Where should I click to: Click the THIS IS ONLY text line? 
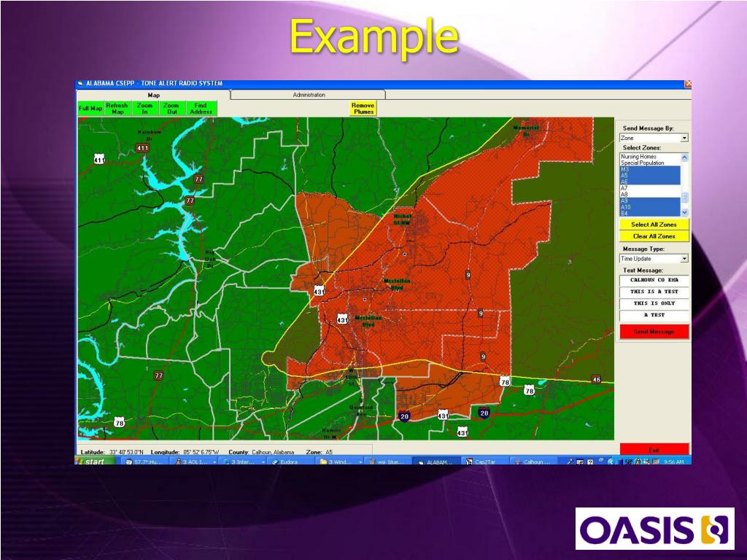[654, 303]
